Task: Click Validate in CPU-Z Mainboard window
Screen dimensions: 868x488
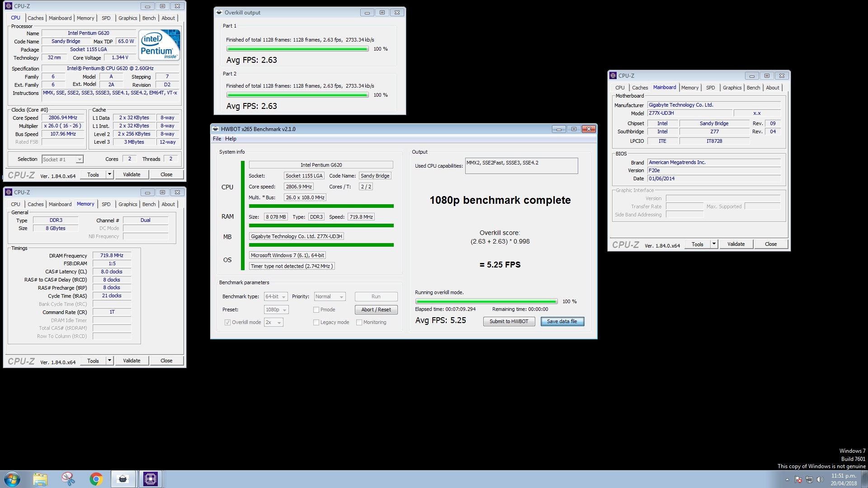Action: click(x=736, y=244)
